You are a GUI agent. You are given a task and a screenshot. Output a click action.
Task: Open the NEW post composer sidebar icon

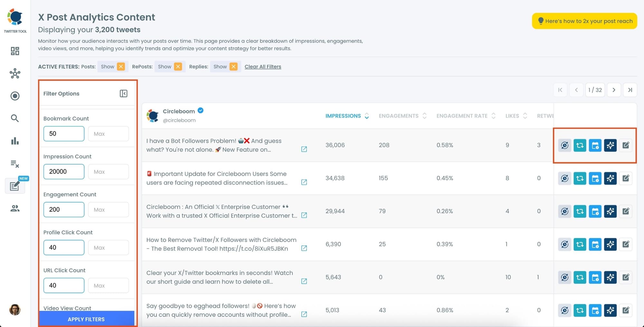[15, 186]
